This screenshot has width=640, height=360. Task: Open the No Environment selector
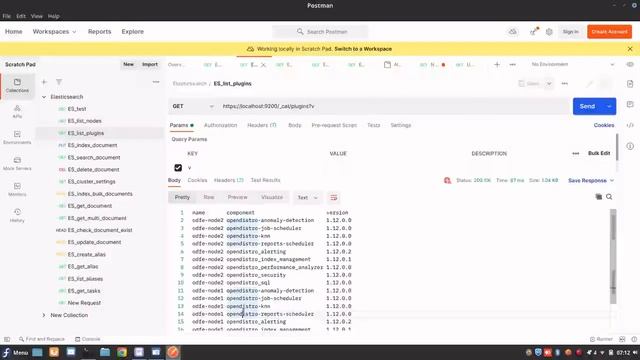pyautogui.click(x=572, y=64)
